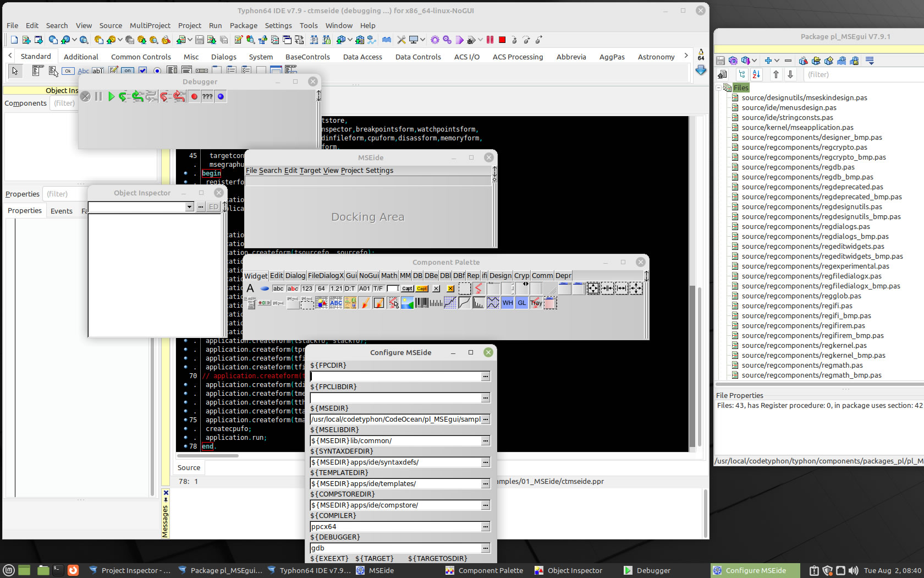The image size is (924, 578).
Task: Click the minus Remove icon in Package window
Action: point(788,61)
